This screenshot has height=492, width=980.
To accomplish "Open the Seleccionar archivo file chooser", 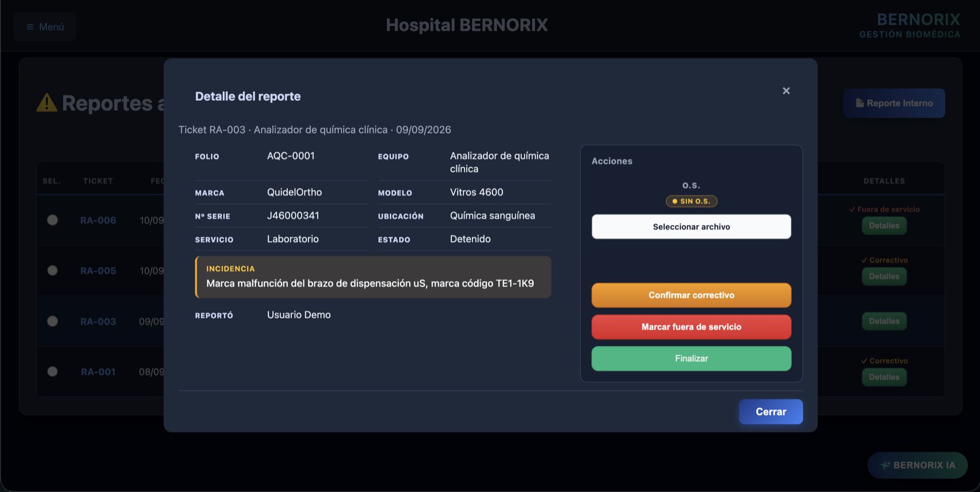I will tap(691, 227).
